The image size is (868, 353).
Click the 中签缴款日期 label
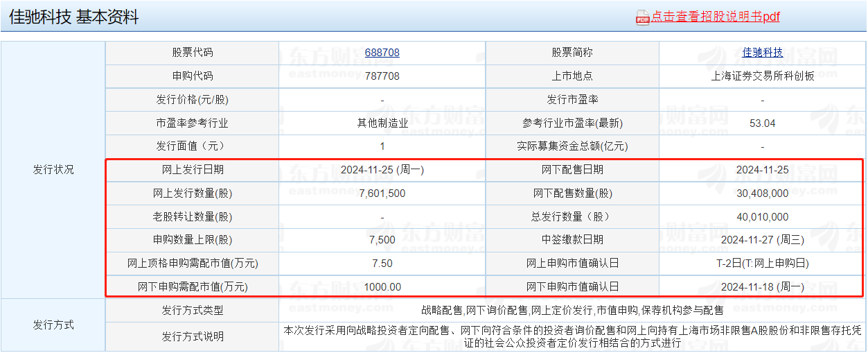[x=572, y=240]
